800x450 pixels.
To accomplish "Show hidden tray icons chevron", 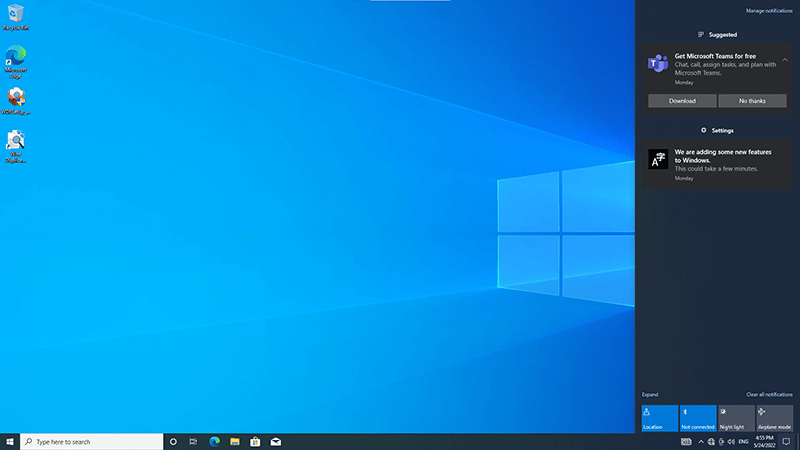I will pyautogui.click(x=701, y=442).
